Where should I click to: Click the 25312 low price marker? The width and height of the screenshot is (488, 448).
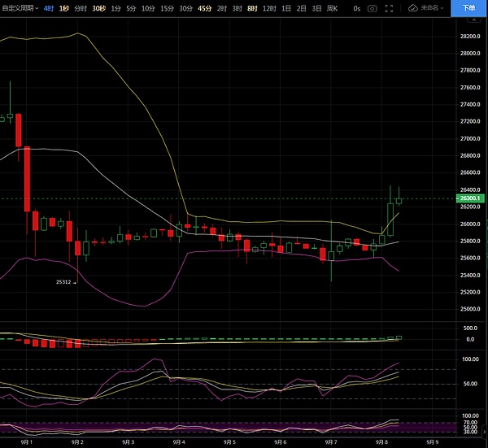tap(63, 282)
